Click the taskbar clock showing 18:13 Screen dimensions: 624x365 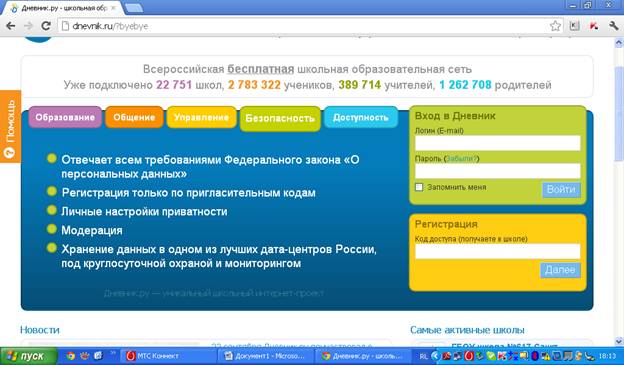(607, 356)
